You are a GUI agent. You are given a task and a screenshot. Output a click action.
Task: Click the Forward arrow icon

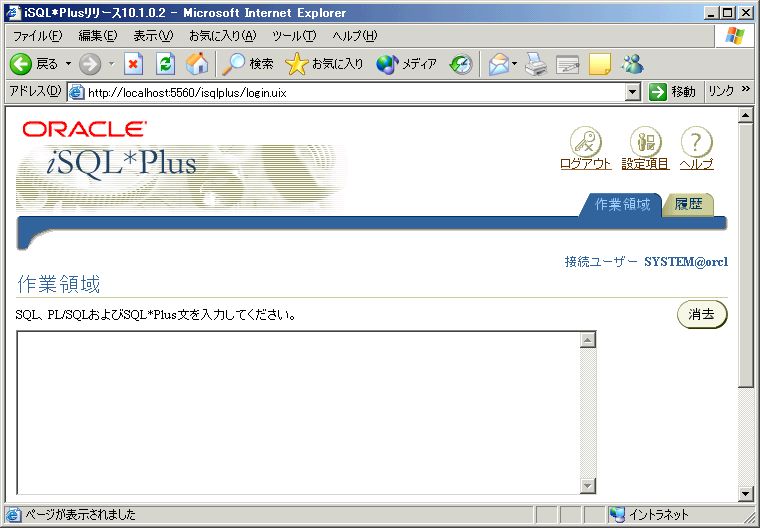[x=90, y=64]
